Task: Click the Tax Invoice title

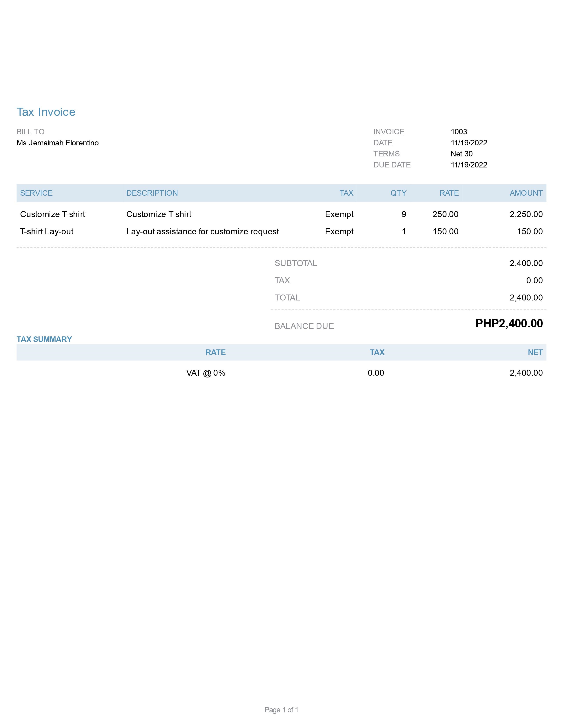Action: (x=46, y=112)
